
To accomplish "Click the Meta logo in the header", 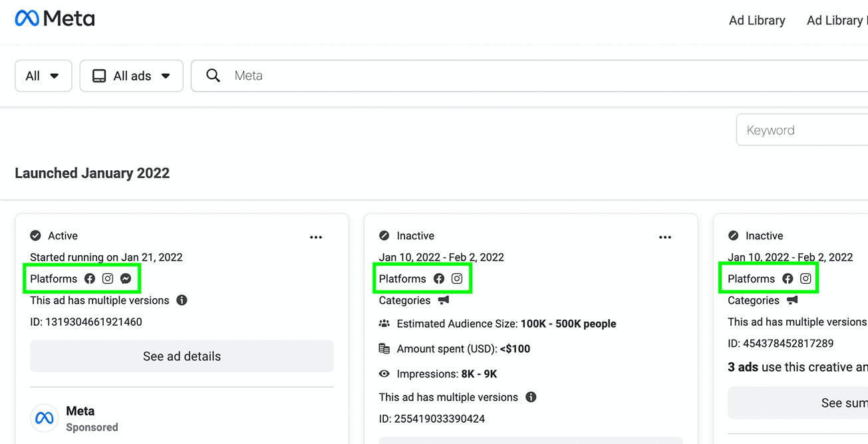I will 55,19.
